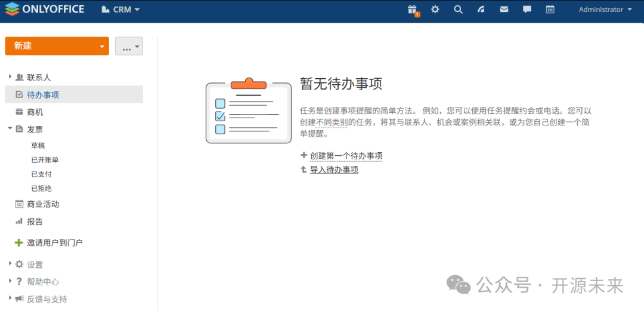Open the feed icon in header
Image resolution: width=644 pixels, height=311 pixels.
pyautogui.click(x=481, y=10)
